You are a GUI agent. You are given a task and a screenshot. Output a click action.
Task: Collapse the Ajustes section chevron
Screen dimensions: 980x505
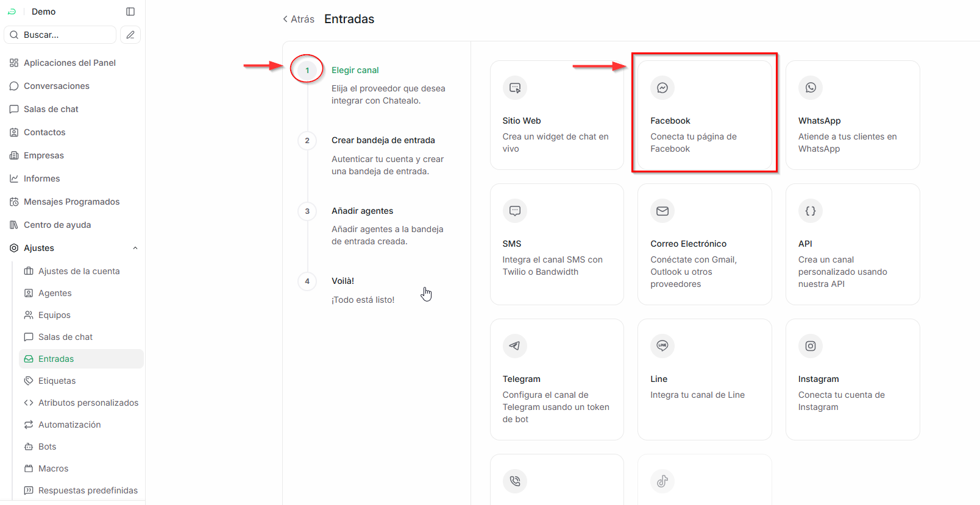135,248
